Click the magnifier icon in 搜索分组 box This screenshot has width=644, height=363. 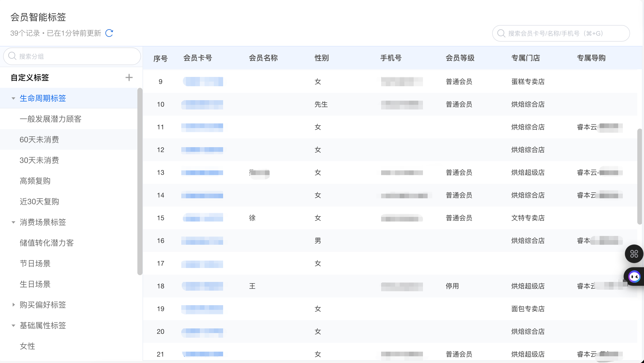(12, 56)
